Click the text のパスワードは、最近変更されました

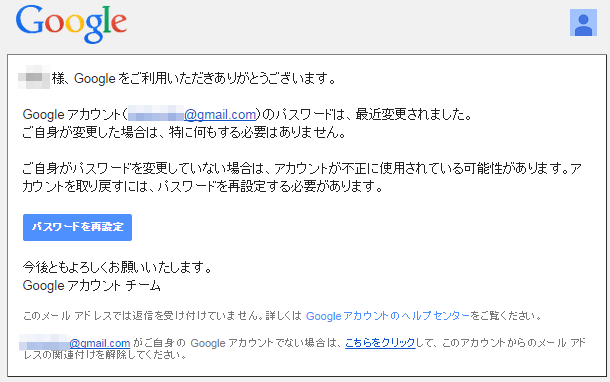pos(366,115)
